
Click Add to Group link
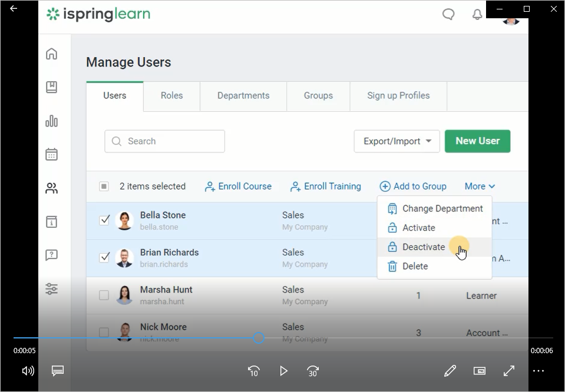pyautogui.click(x=413, y=187)
